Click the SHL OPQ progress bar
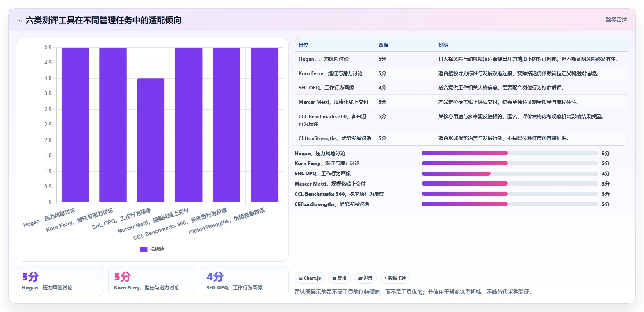This screenshot has width=644, height=312. point(510,174)
